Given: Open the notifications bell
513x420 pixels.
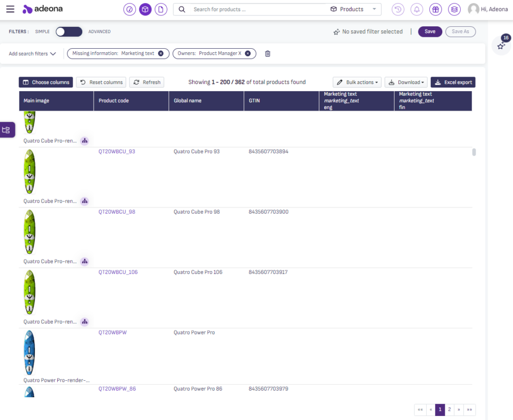Looking at the screenshot, I should (x=417, y=9).
